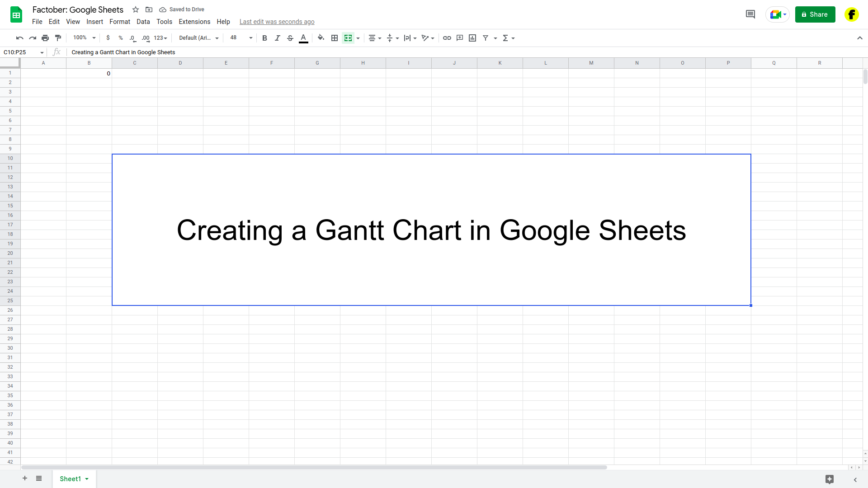This screenshot has height=488, width=868.
Task: Select column C header
Action: coord(135,63)
